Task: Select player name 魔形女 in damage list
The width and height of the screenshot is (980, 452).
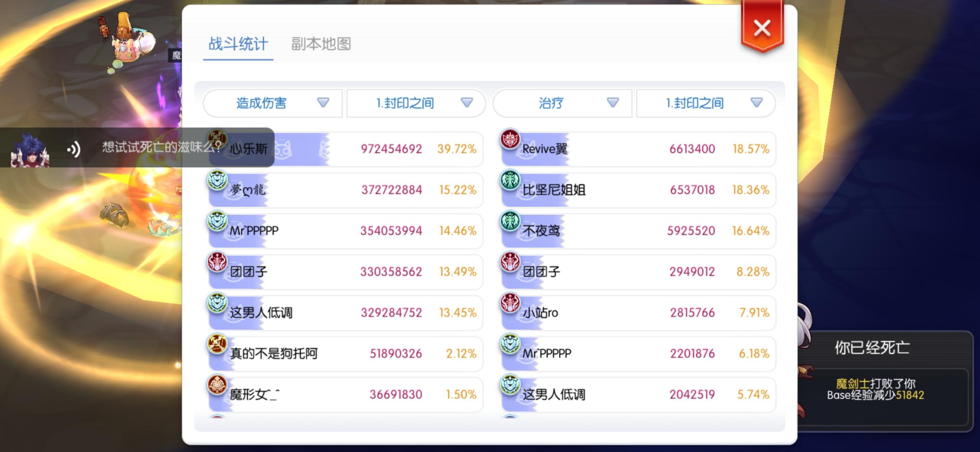Action: pos(255,395)
